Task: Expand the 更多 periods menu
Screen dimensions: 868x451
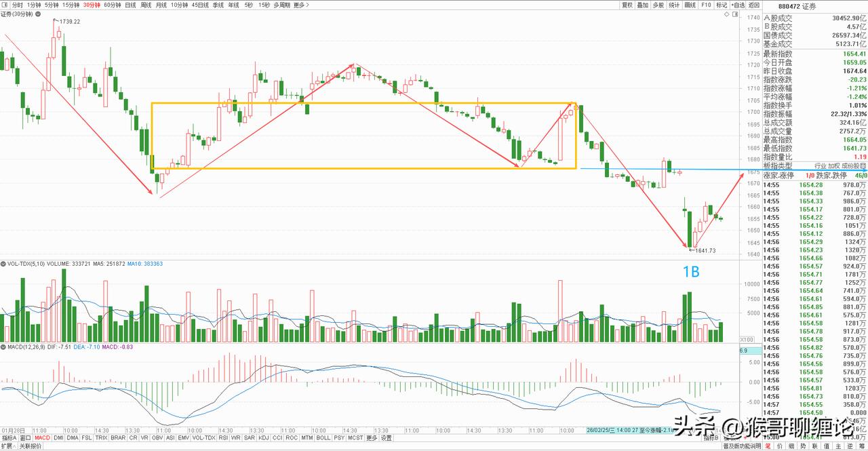Action: coord(300,5)
